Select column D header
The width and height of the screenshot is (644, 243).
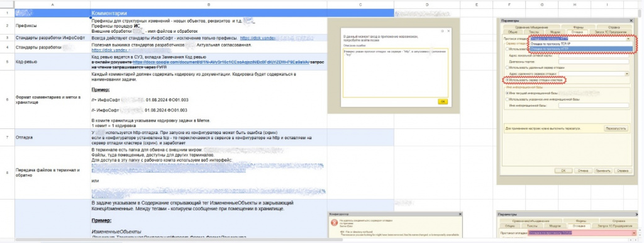pyautogui.click(x=427, y=4)
